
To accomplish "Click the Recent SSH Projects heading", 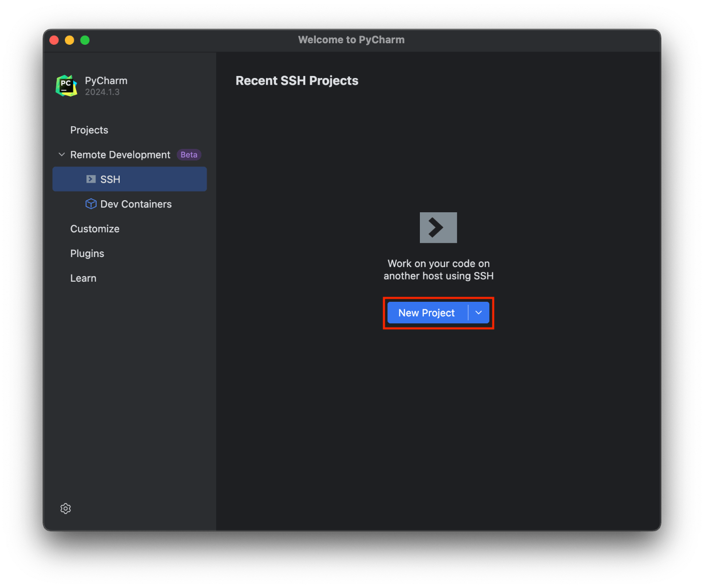I will click(297, 80).
